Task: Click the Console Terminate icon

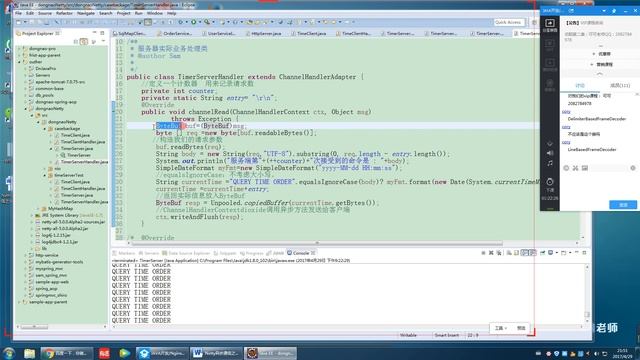Action: click(483, 253)
